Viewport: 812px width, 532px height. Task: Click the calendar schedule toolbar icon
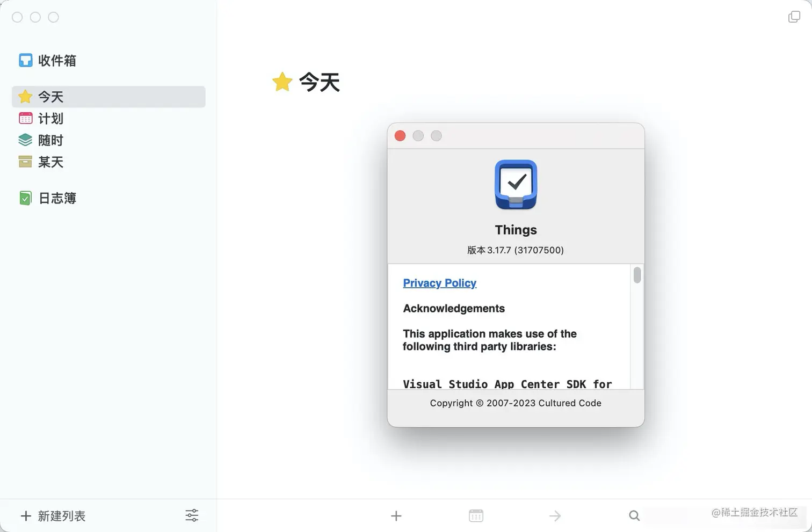tap(476, 516)
